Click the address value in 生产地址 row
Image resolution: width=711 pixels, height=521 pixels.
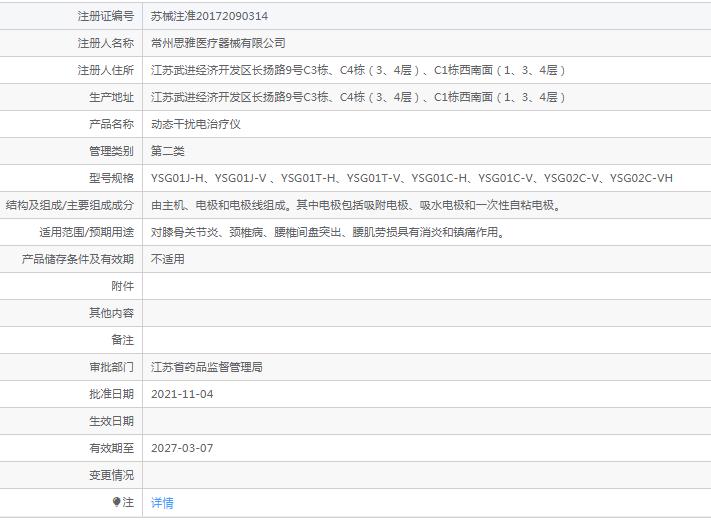pyautogui.click(x=358, y=97)
